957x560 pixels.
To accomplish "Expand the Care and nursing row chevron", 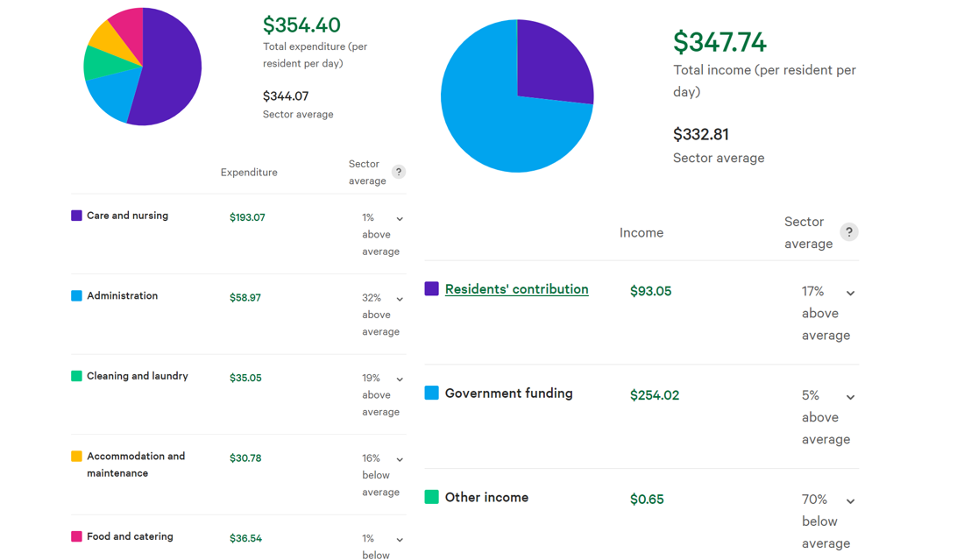I will click(400, 219).
